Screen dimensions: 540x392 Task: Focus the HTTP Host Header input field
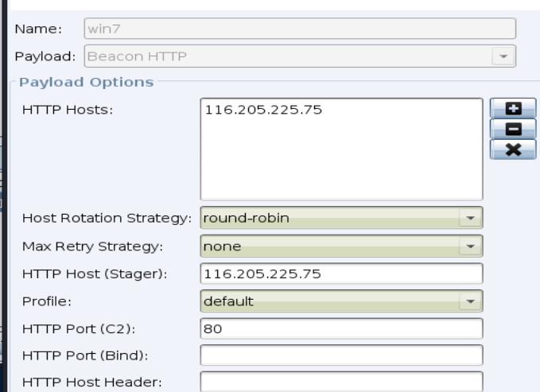click(341, 382)
